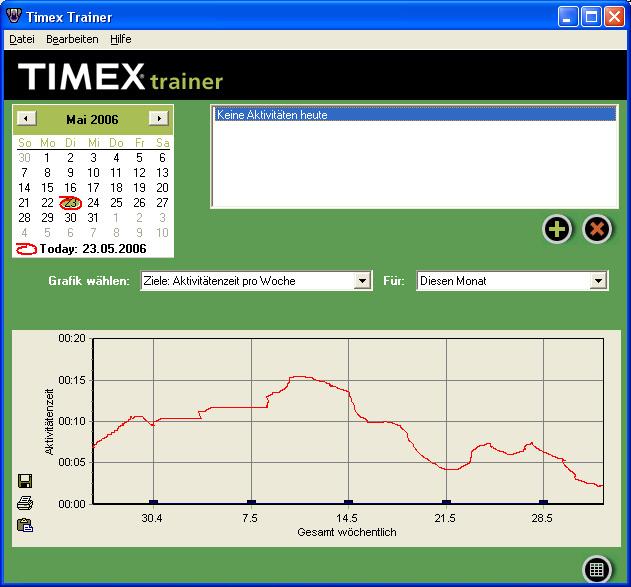Select May 27 in the calendar
Image resolution: width=631 pixels, height=587 pixels.
[162, 203]
